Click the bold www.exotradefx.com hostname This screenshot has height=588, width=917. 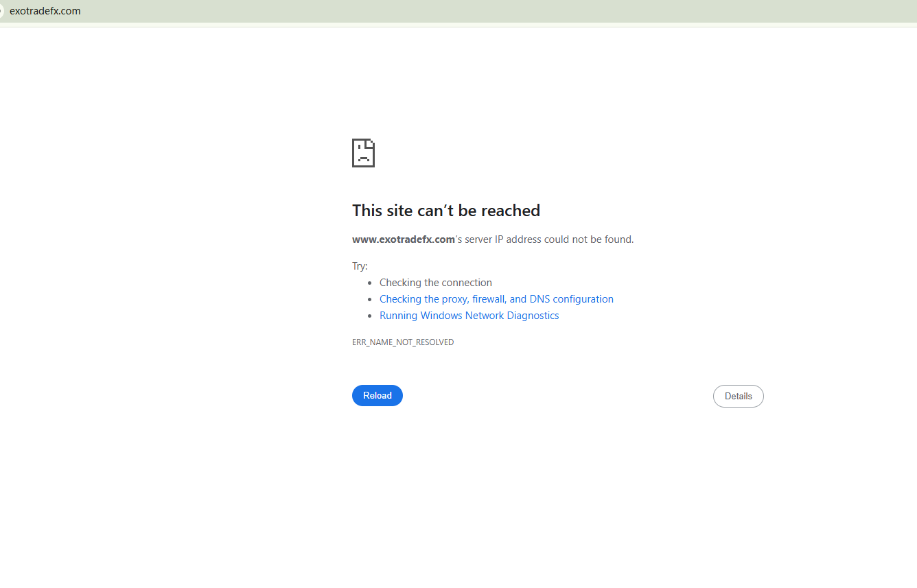[404, 239]
